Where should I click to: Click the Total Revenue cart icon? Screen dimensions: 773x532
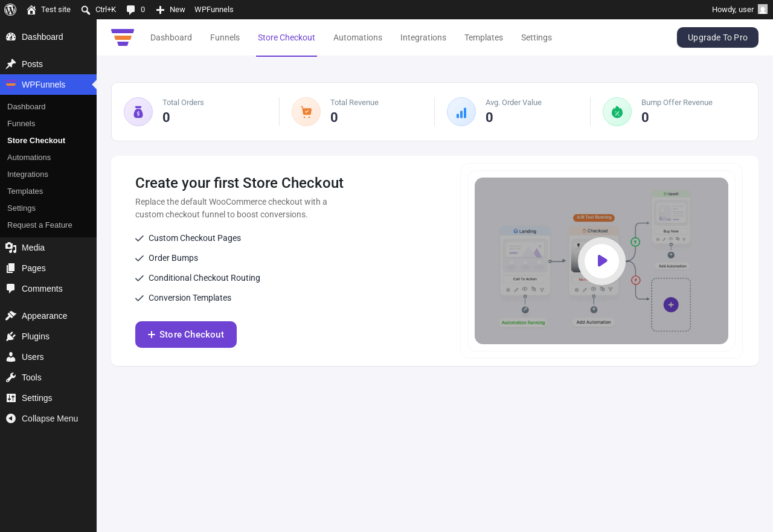(x=306, y=112)
